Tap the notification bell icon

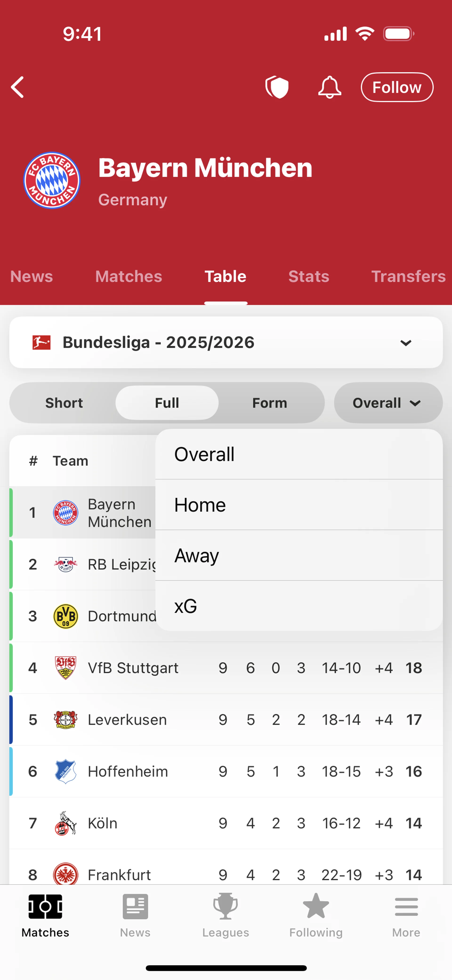[x=329, y=87]
